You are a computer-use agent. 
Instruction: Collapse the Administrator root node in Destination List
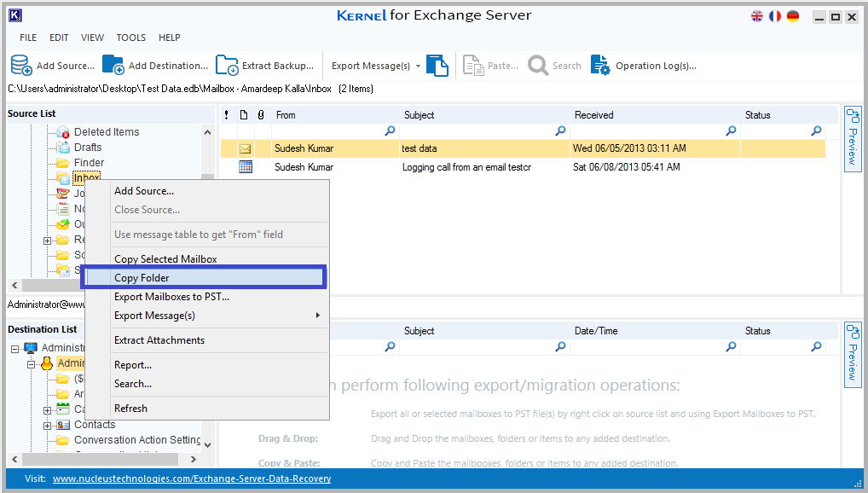click(15, 348)
